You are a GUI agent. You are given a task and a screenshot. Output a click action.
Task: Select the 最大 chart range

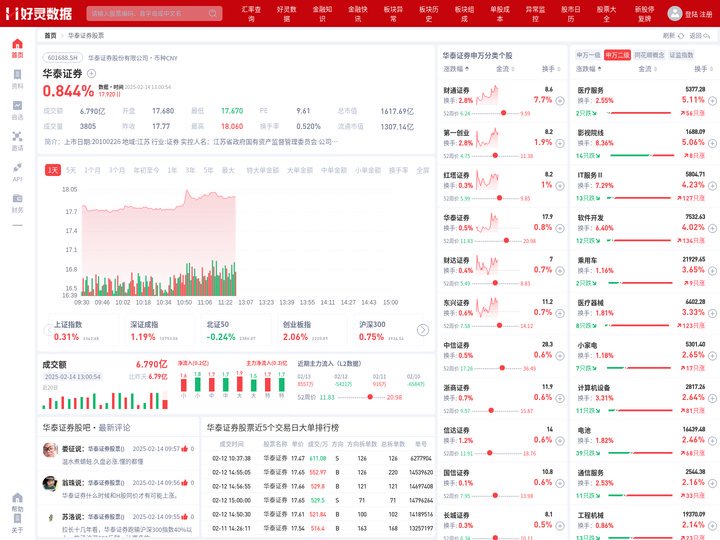tap(228, 170)
